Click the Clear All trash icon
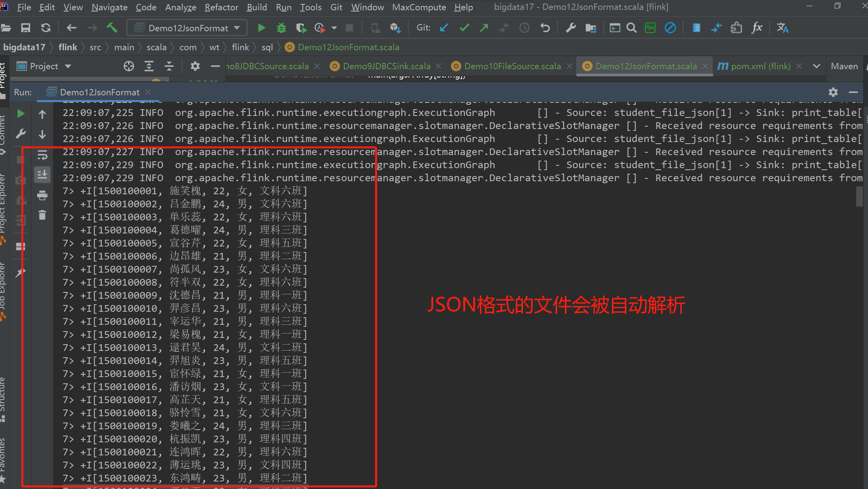 pyautogui.click(x=42, y=215)
